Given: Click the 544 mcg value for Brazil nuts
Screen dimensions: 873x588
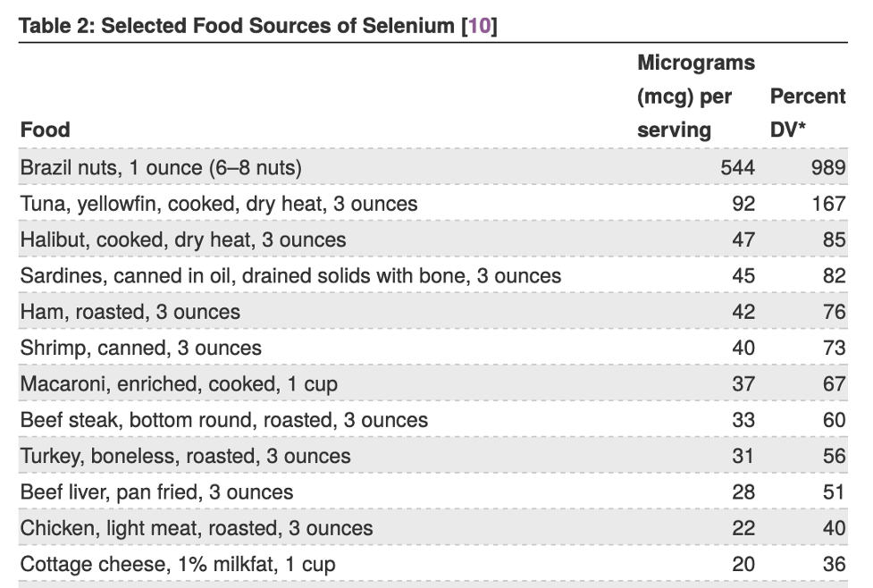Looking at the screenshot, I should (x=738, y=168).
